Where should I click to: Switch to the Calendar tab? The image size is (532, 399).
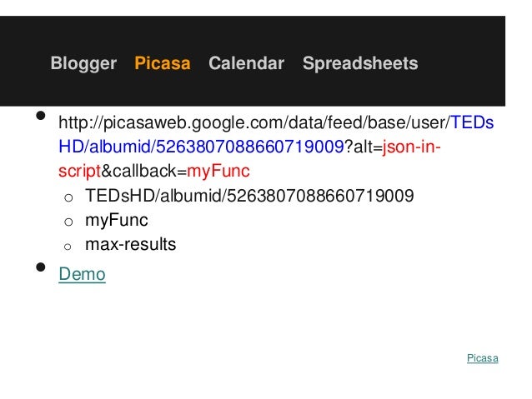coord(246,63)
